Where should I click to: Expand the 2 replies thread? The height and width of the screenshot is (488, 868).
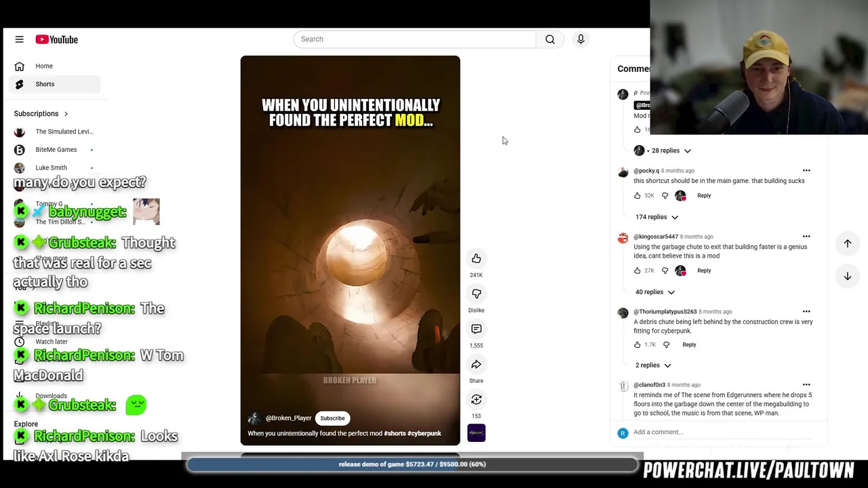tap(653, 365)
